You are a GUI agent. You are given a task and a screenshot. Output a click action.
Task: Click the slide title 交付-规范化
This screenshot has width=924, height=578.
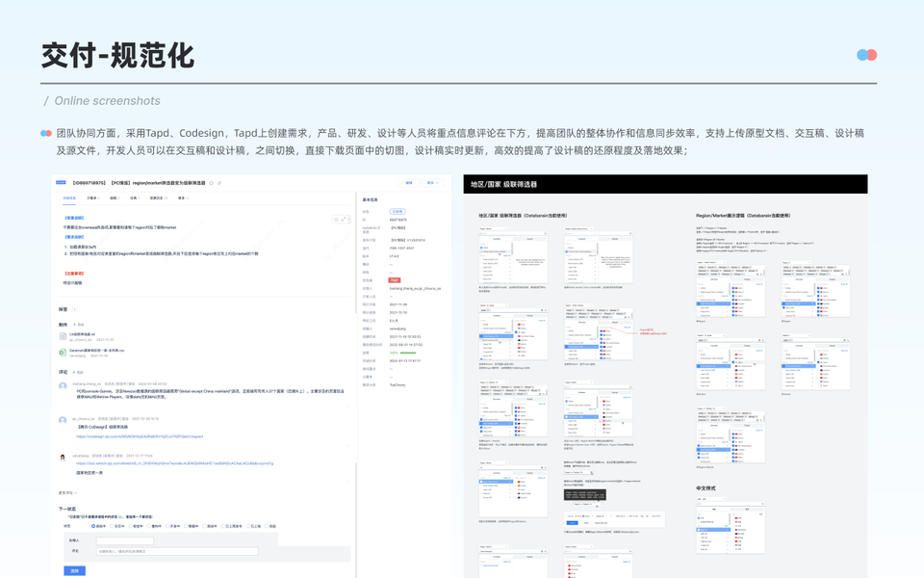[117, 56]
